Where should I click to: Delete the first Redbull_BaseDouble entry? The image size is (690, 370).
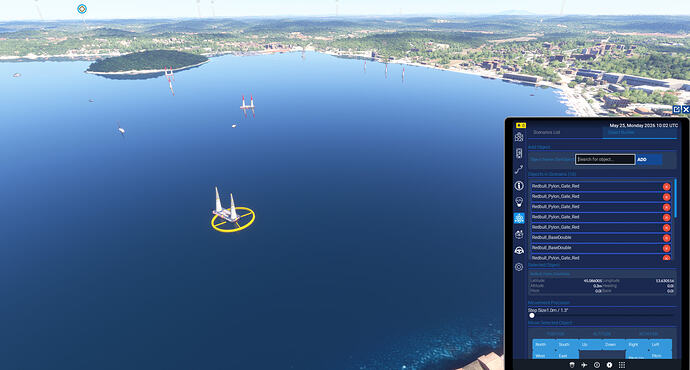[666, 238]
